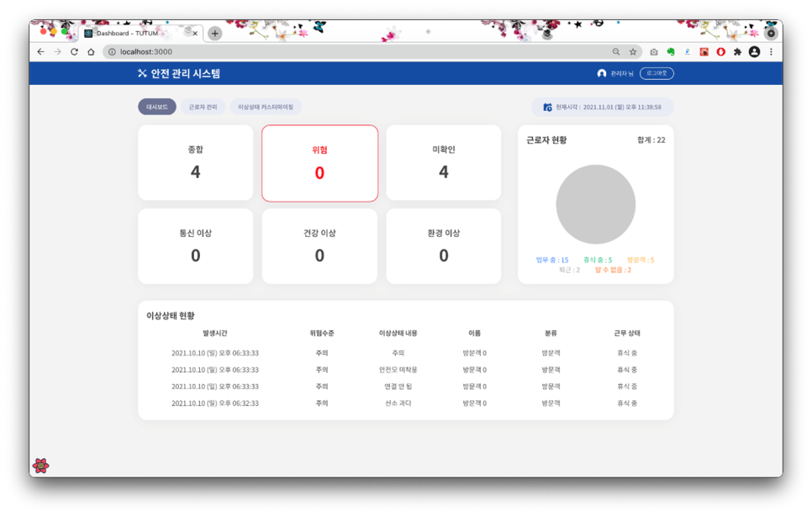Open the Chrome profile avatar menu
The image size is (812, 516).
coord(754,52)
